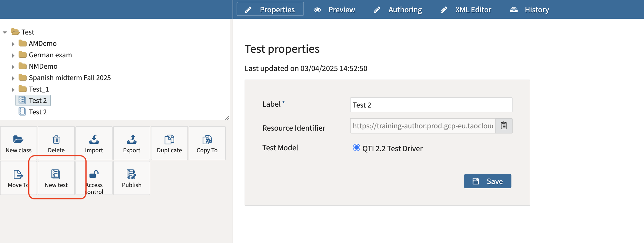Click the unselected lower Test 2 test icon
This screenshot has width=644, height=243.
pos(22,112)
